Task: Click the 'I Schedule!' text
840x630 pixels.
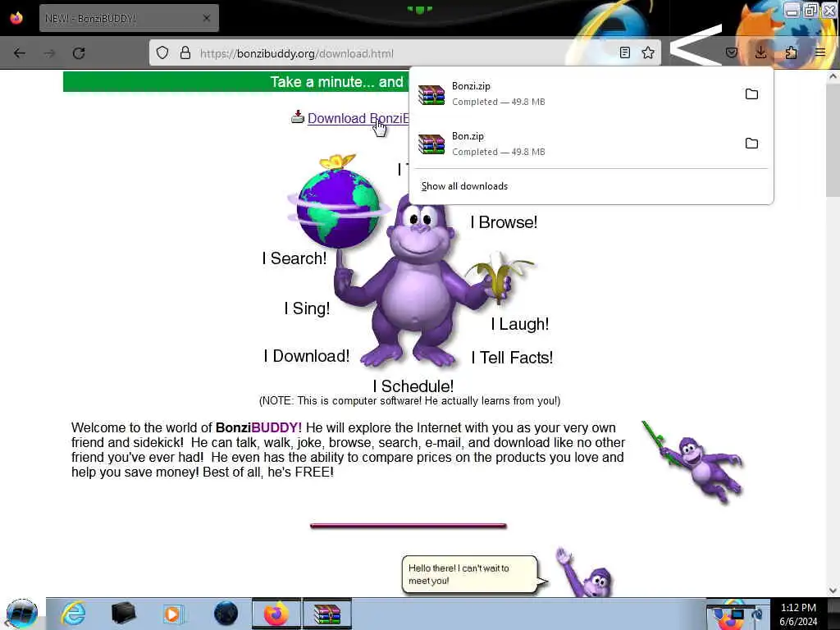Action: pos(413,386)
